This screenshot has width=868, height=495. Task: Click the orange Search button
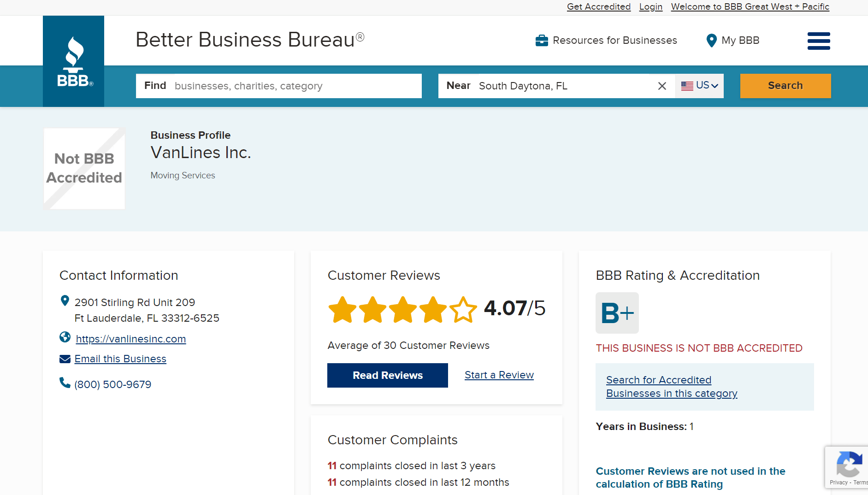coord(785,86)
